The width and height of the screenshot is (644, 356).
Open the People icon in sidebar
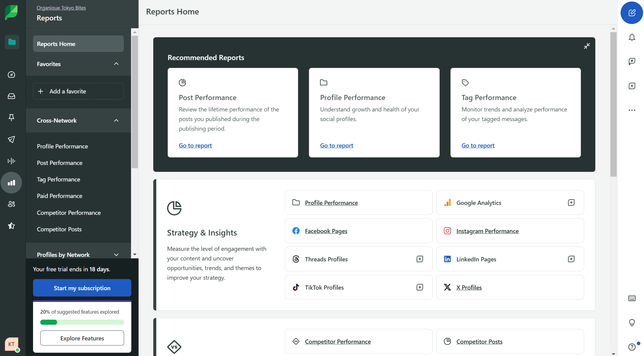point(11,204)
